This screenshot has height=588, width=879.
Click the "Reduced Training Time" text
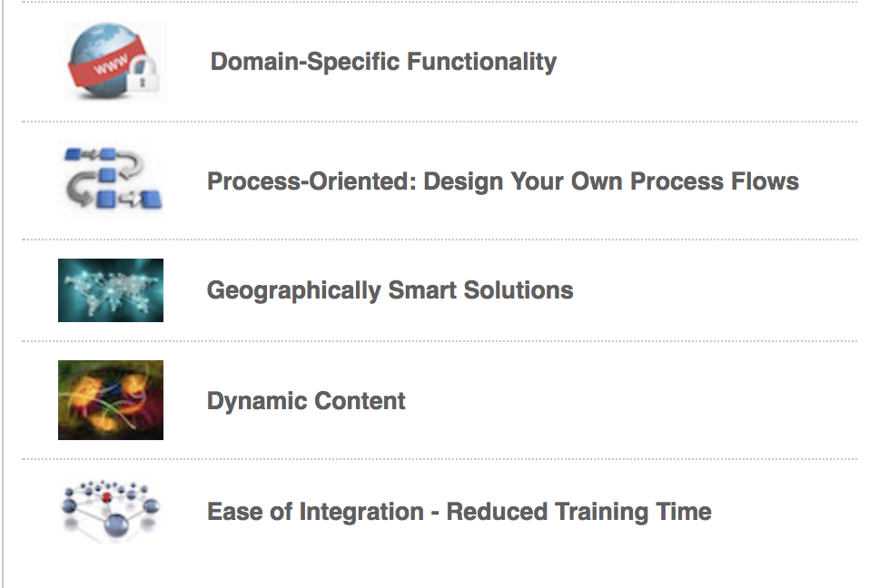coord(578,512)
